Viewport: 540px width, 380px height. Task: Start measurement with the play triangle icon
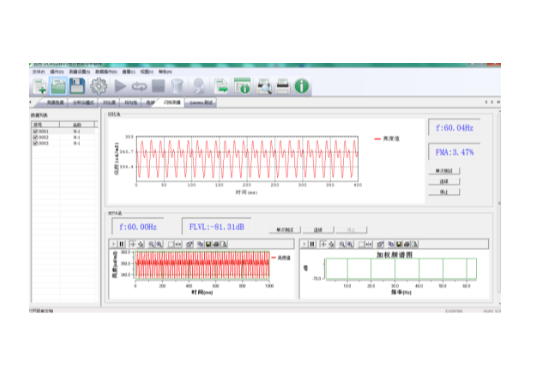pos(120,86)
